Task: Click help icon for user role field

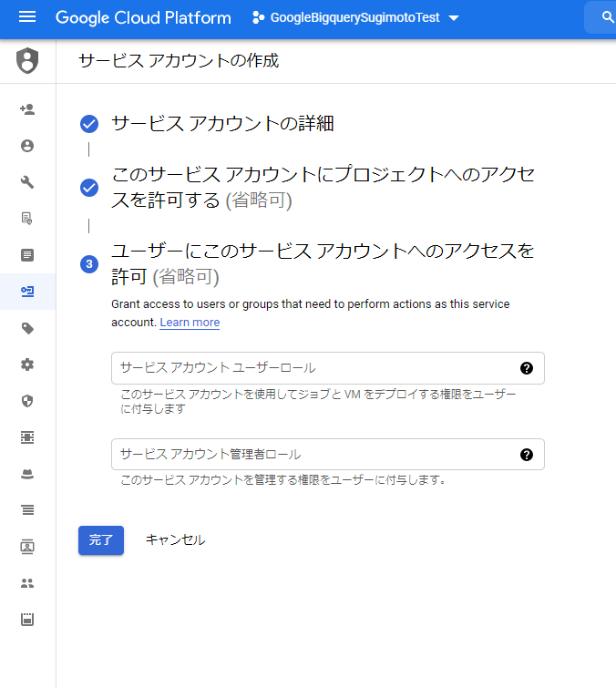Action: click(x=527, y=368)
